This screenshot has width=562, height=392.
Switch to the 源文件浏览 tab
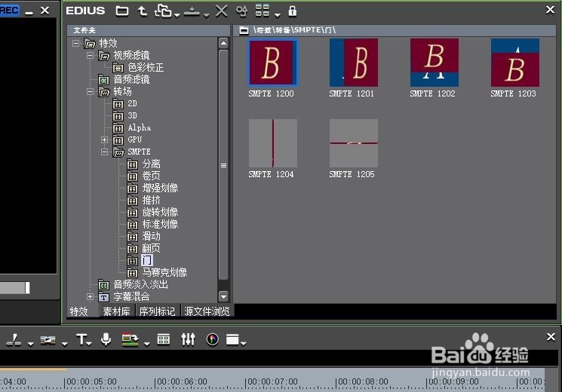(x=207, y=311)
